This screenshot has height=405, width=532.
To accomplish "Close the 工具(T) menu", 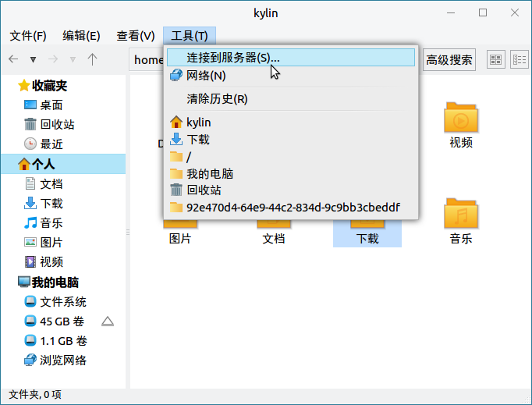I will 190,36.
